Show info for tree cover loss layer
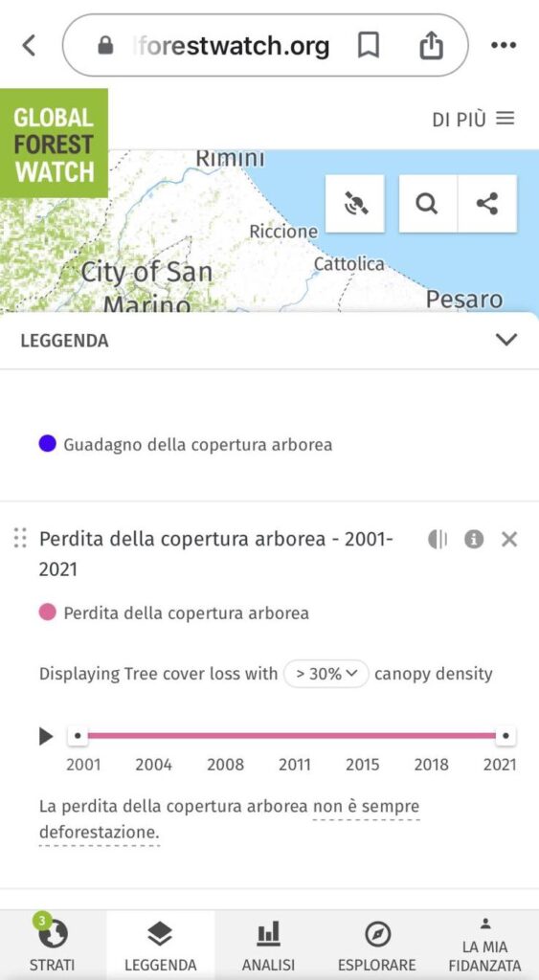The image size is (539, 980). coord(474,539)
